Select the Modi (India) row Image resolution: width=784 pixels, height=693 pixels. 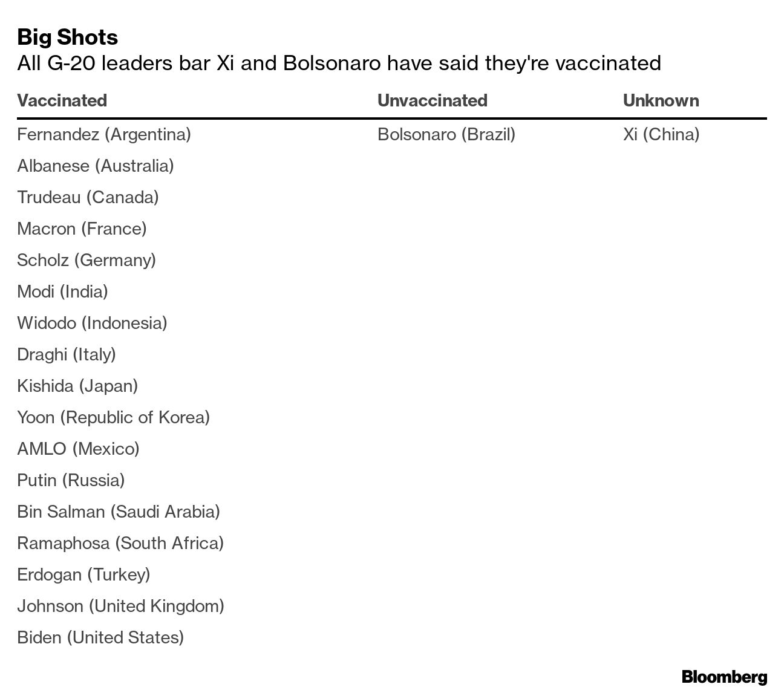(x=62, y=291)
